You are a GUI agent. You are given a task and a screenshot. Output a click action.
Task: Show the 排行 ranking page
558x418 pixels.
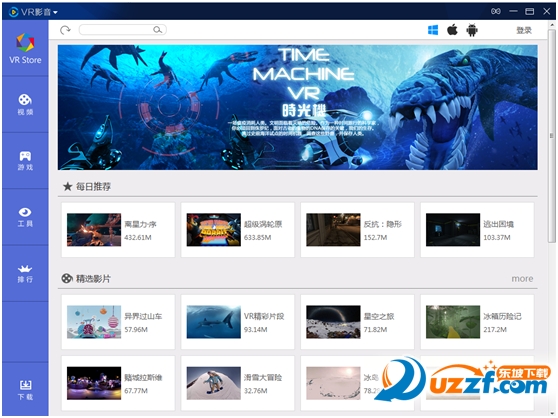click(x=25, y=274)
